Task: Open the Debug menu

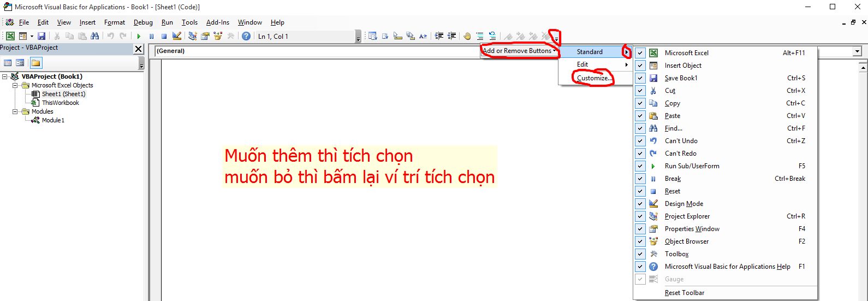Action: pos(143,22)
